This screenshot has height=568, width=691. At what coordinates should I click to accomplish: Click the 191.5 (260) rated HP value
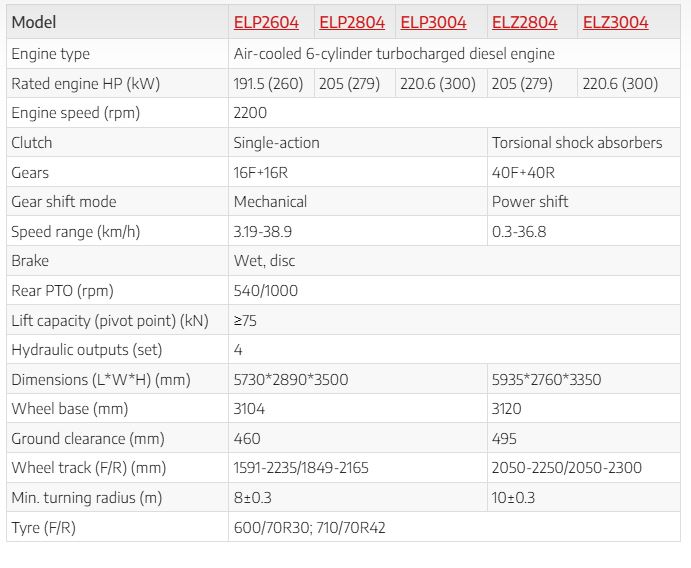point(268,84)
